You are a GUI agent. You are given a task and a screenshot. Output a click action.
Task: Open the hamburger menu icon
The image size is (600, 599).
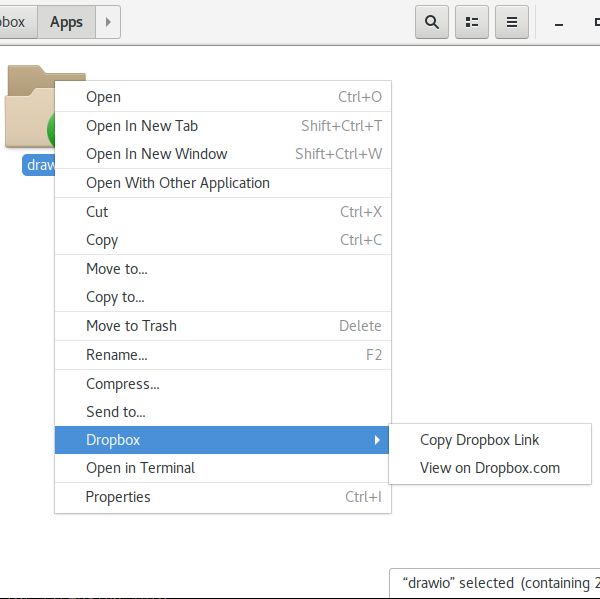[512, 22]
